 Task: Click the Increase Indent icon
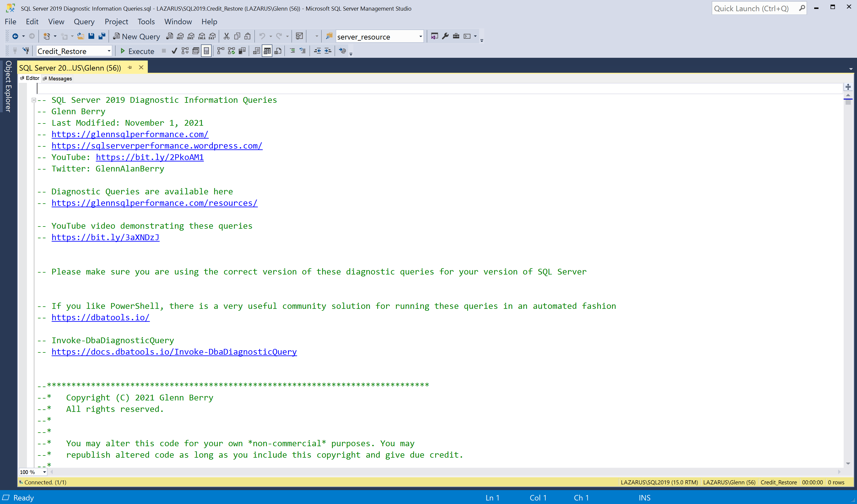pyautogui.click(x=328, y=51)
